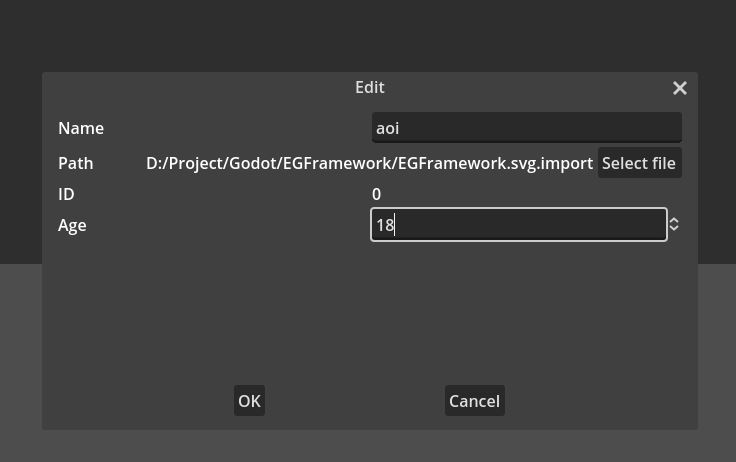Decrease Age with the down arrow
736x462 pixels.
[x=674, y=230]
